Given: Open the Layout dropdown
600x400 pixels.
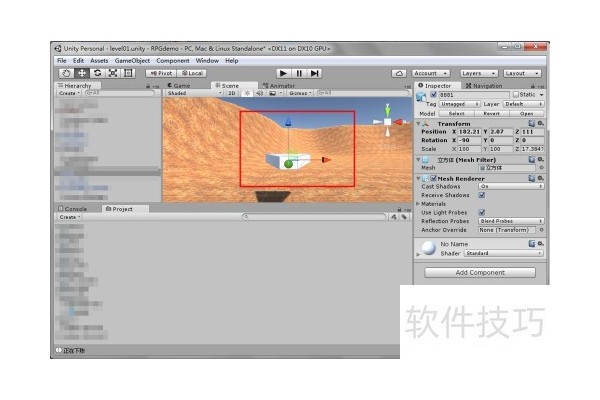Looking at the screenshot, I should pyautogui.click(x=521, y=73).
